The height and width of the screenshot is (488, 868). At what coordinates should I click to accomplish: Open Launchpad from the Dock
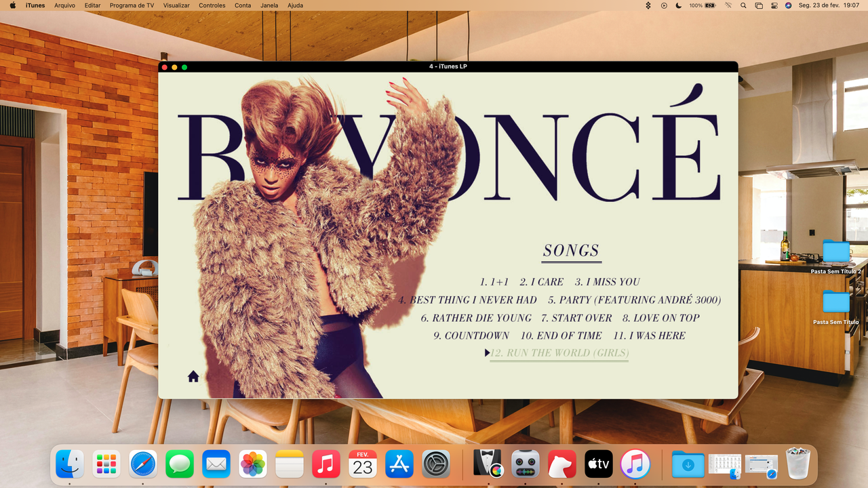pyautogui.click(x=106, y=464)
